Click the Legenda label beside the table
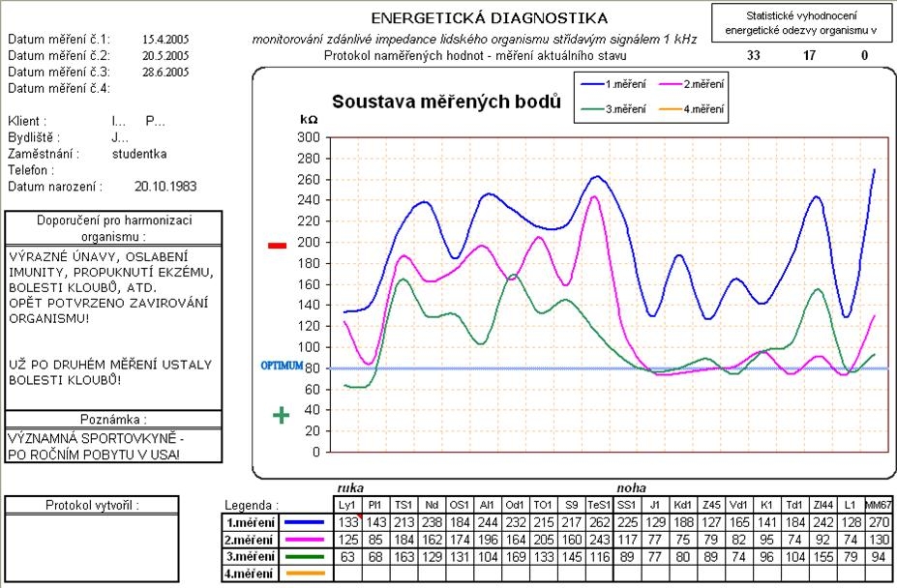 point(251,506)
